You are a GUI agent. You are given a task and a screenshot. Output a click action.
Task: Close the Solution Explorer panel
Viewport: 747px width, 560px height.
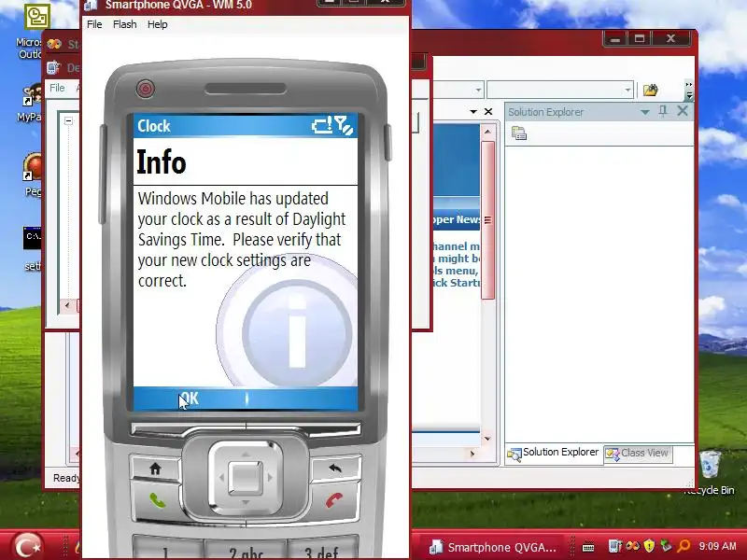(x=683, y=111)
